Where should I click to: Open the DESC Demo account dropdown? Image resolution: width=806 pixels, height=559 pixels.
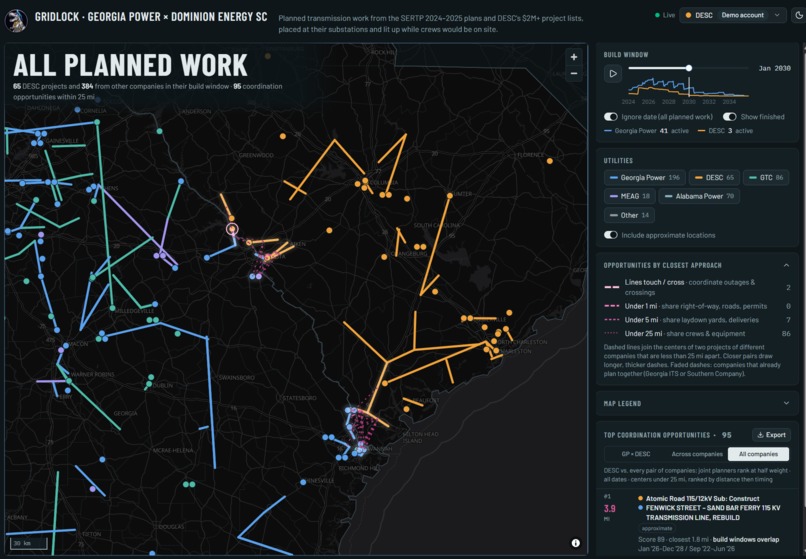pos(733,15)
